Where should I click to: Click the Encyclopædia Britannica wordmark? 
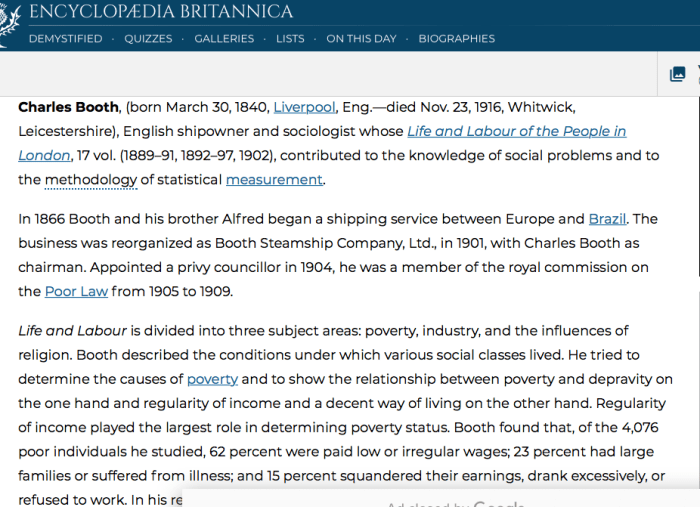(x=161, y=12)
